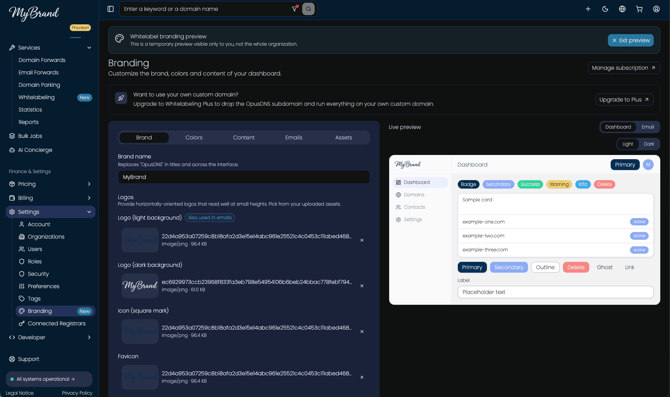Click the Bulk Jobs icon
The image size is (670, 397).
point(12,136)
